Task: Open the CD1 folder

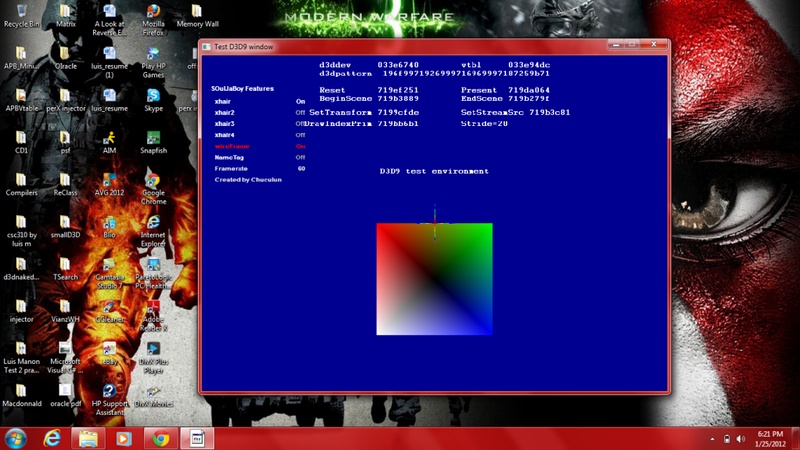Action: click(21, 143)
